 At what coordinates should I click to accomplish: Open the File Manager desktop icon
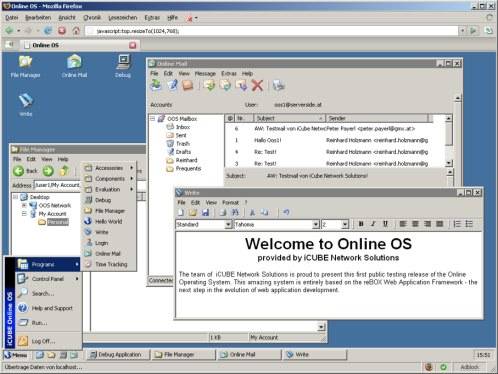pyautogui.click(x=25, y=66)
